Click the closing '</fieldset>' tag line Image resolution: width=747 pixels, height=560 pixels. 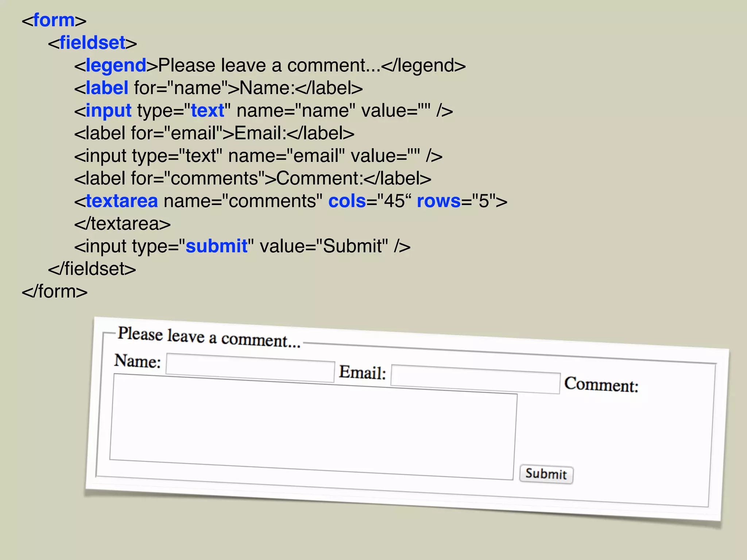click(92, 269)
